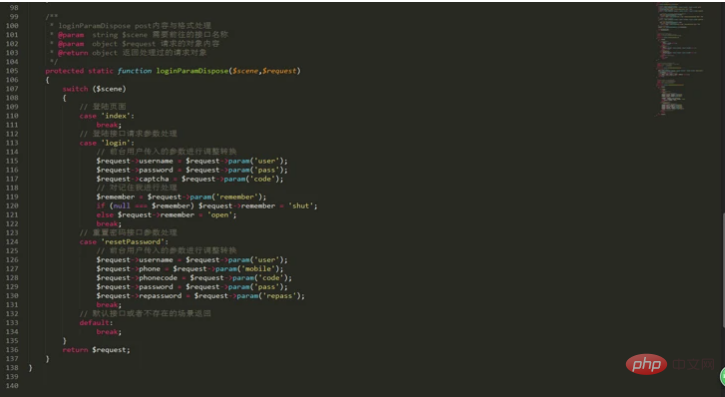This screenshot has width=725, height=397.
Task: Place cursor on loginParamDispose function name
Action: (192, 71)
